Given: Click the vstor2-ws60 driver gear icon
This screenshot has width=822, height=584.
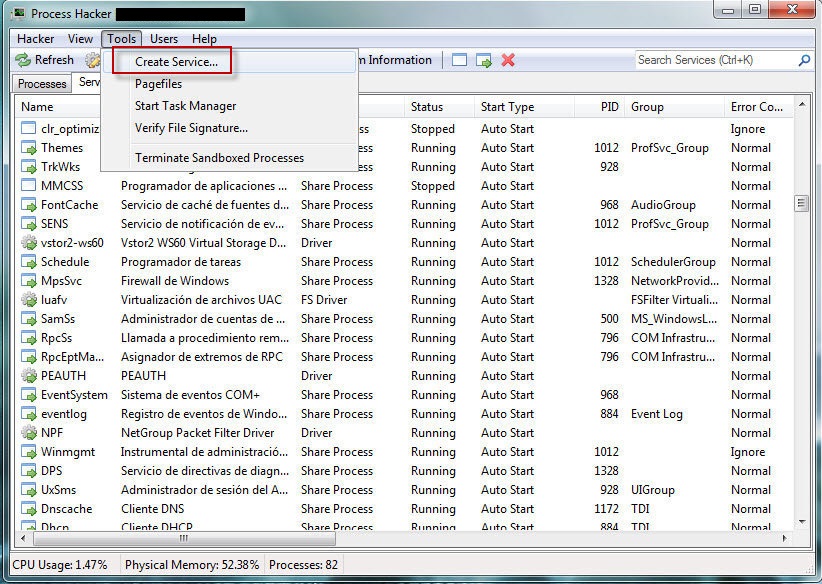Looking at the screenshot, I should [28, 243].
